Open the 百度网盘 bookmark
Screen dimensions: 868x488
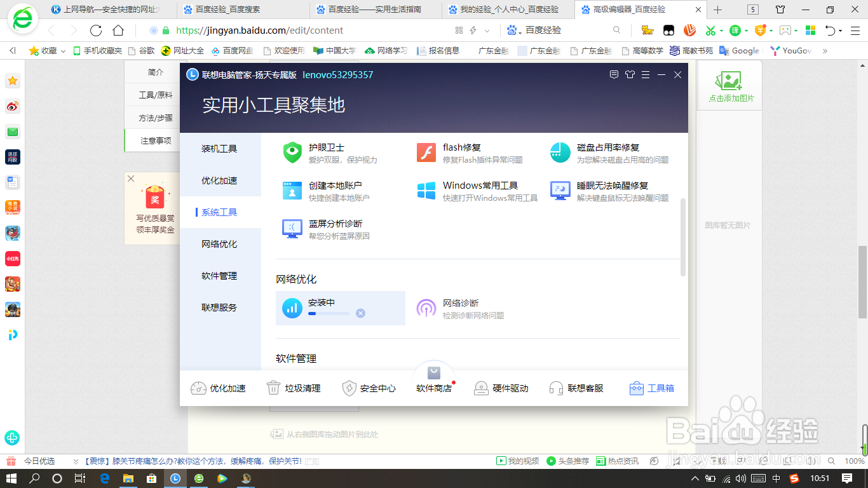pos(232,51)
